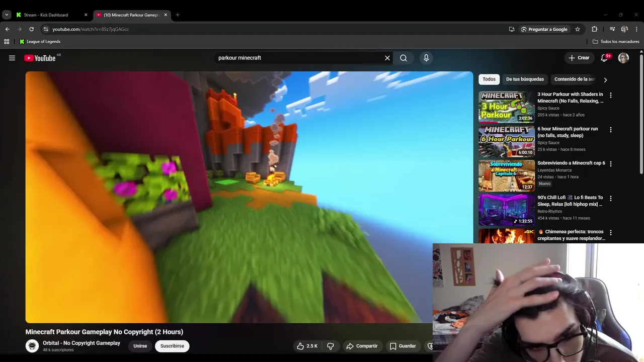Open the tab search dropdown arrow
The width and height of the screenshot is (644, 362).
(7, 15)
